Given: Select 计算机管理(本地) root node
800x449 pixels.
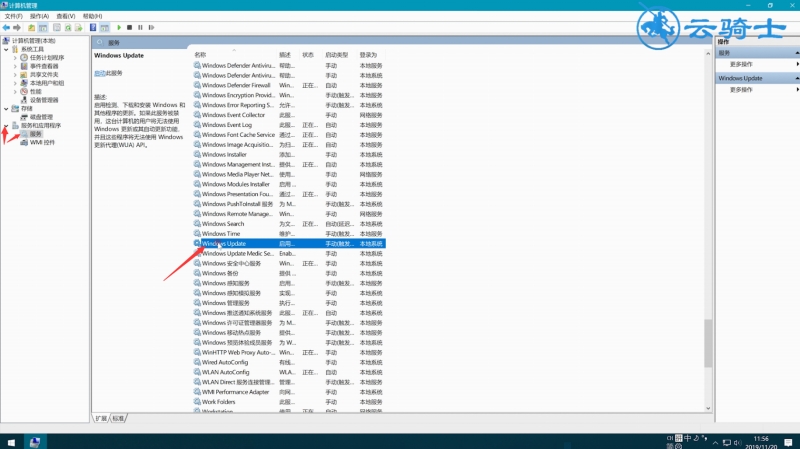Looking at the screenshot, I should (34, 40).
